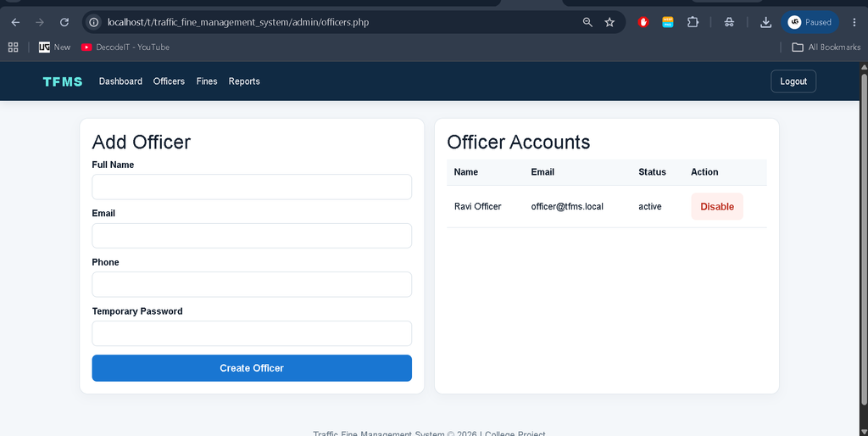Open the Officers nav item

pos(169,81)
